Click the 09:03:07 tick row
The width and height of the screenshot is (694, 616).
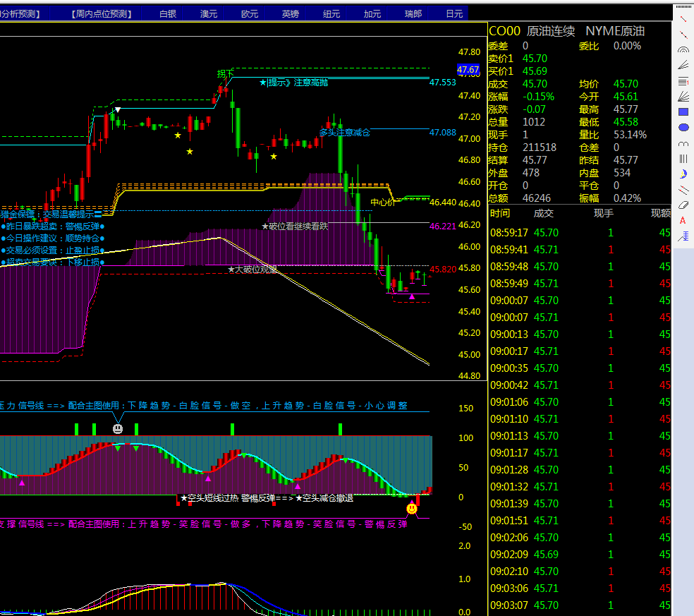pyautogui.click(x=580, y=605)
